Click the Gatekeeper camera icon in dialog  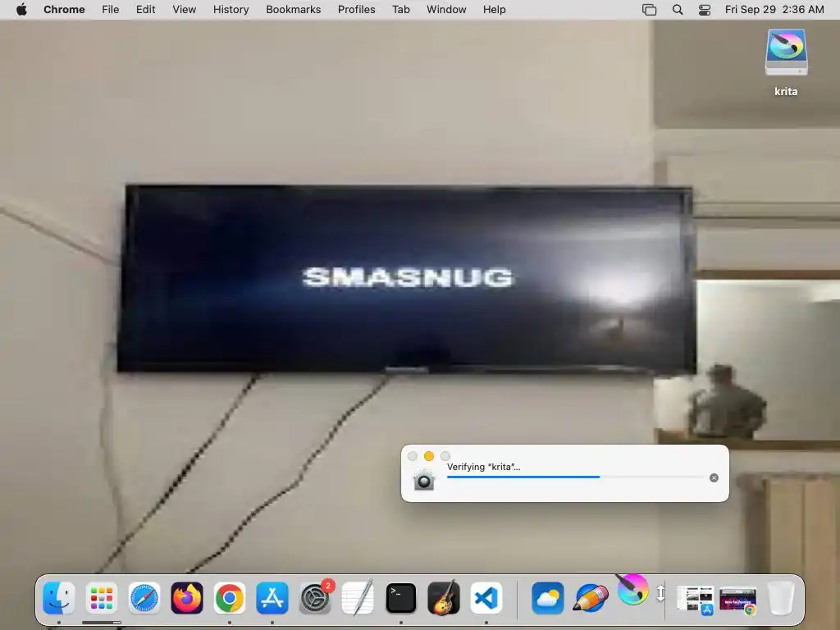tap(424, 479)
